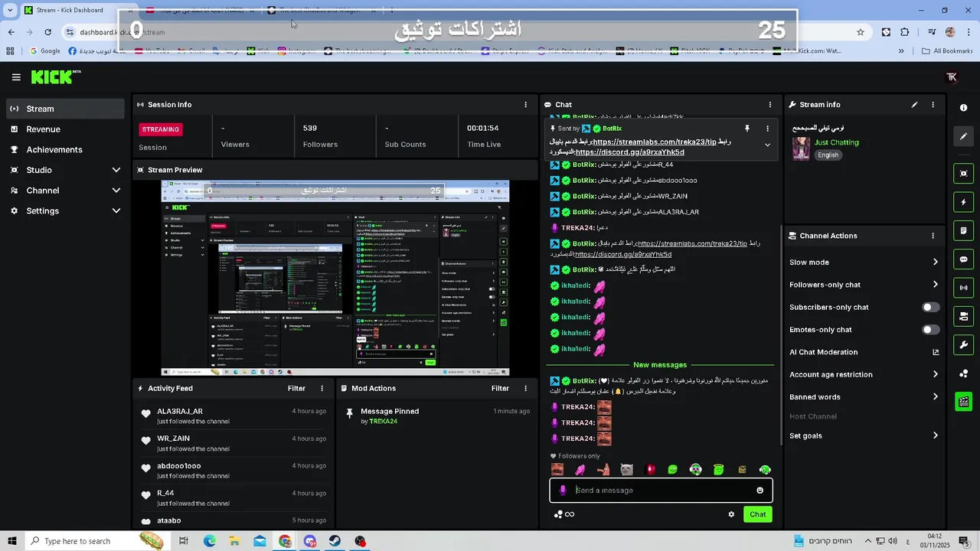The image size is (980, 551).
Task: Open All Bookmarks folder
Action: point(948,51)
